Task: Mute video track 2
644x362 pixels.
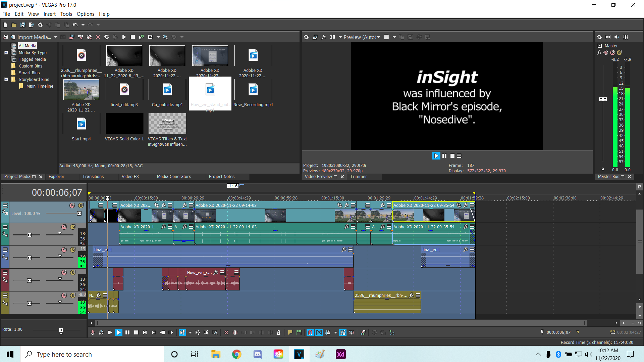Action: [x=72, y=205]
